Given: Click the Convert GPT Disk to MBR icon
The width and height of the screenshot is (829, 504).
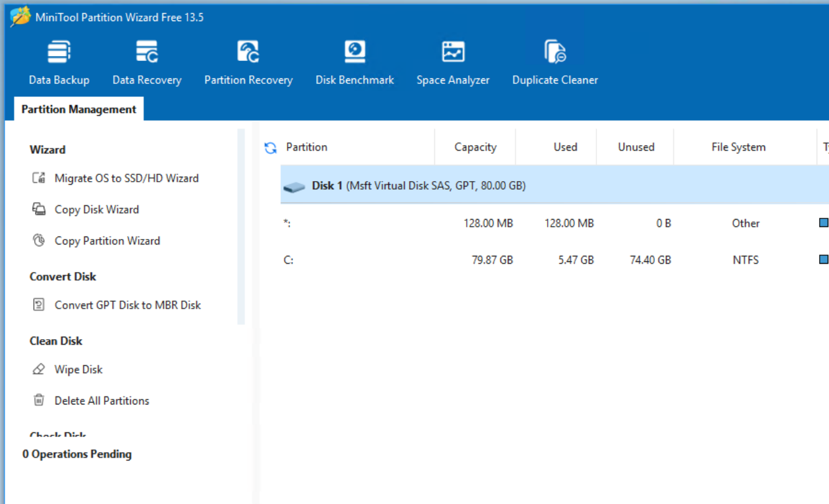Looking at the screenshot, I should tap(39, 305).
